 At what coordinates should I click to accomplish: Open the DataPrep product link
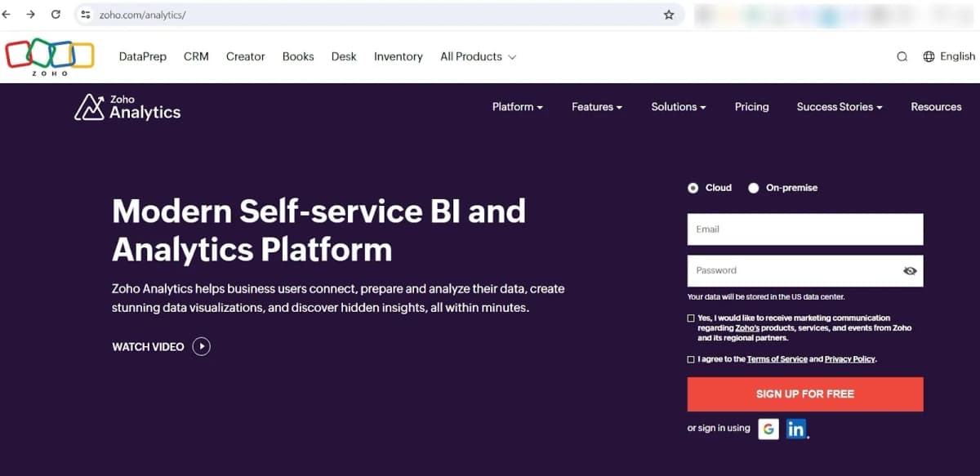(143, 56)
